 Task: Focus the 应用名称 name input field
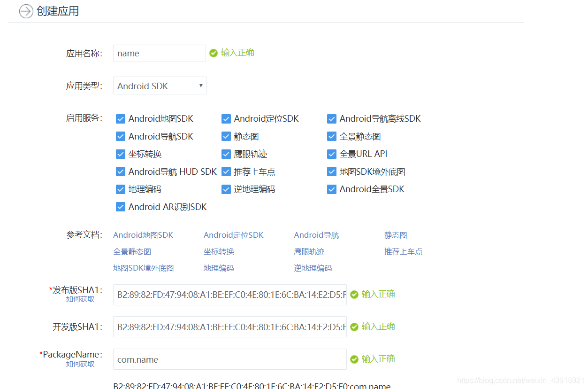[x=160, y=53]
